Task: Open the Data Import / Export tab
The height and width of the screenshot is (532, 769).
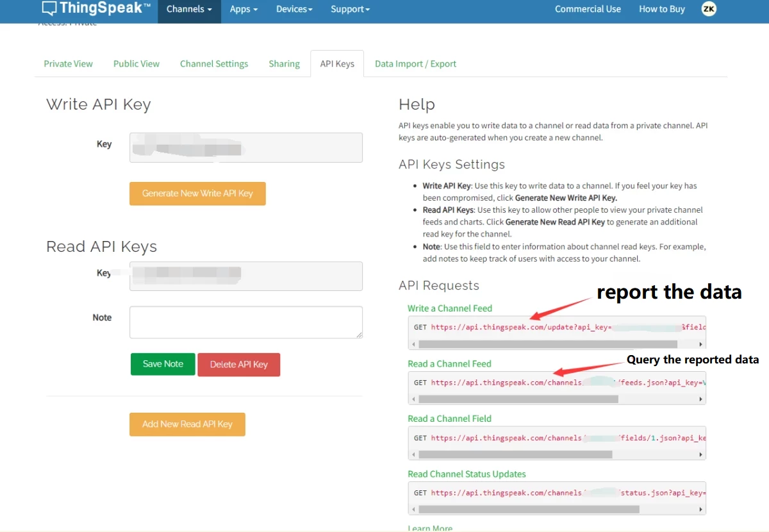Action: point(415,63)
